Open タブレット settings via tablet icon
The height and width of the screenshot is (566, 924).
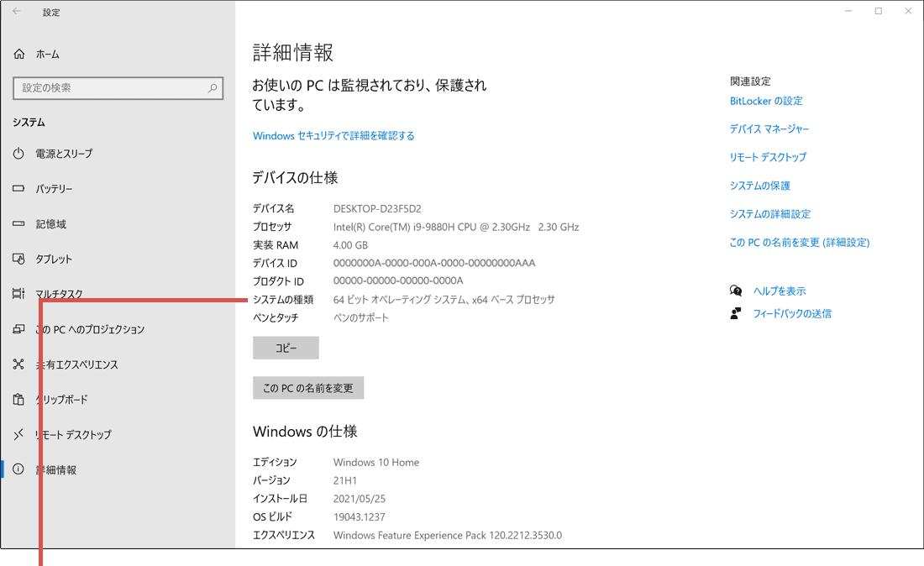(x=18, y=259)
